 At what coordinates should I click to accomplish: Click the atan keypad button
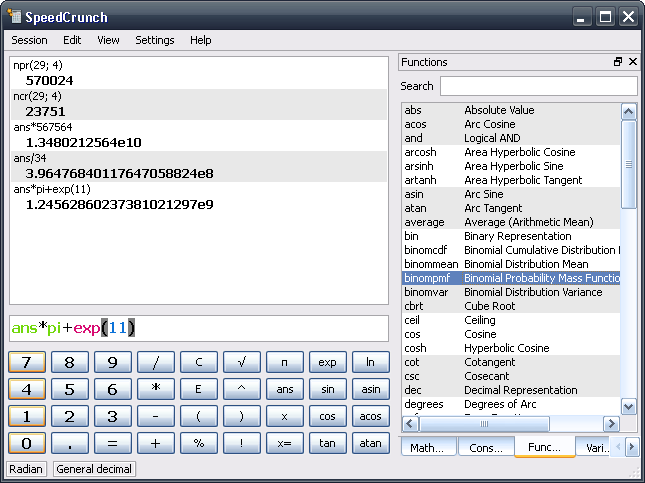[x=371, y=443]
